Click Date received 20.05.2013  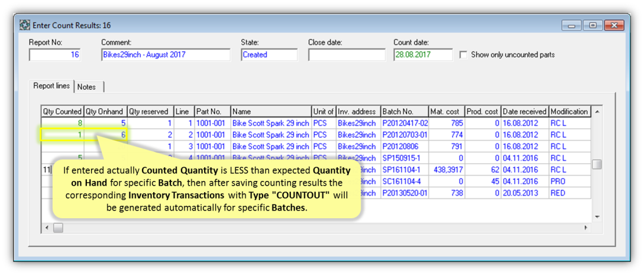coord(525,193)
